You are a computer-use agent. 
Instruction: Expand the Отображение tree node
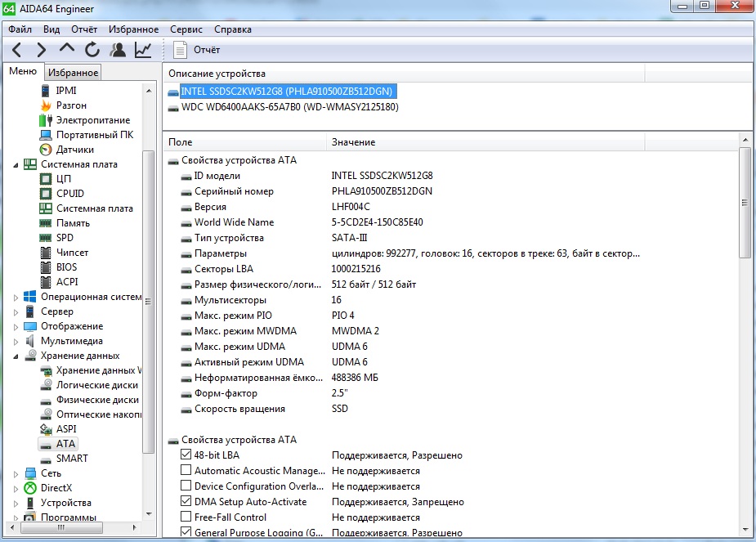pos(16,327)
